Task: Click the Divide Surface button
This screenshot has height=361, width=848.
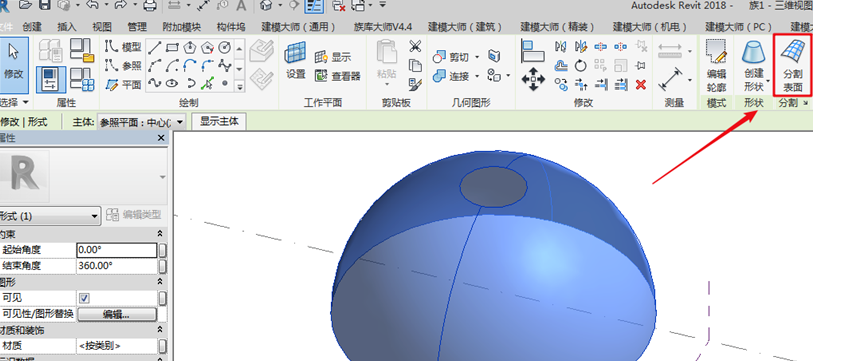Action: click(x=793, y=65)
